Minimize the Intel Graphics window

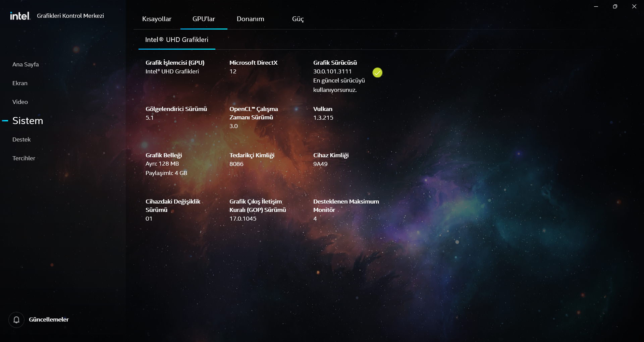point(596,6)
